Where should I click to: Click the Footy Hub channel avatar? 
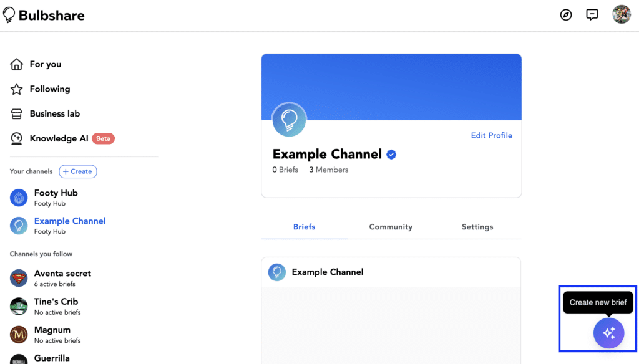[19, 198]
